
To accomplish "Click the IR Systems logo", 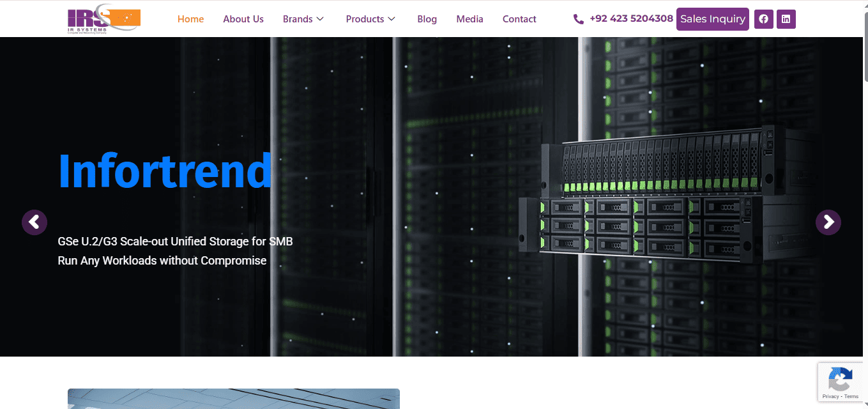I will (x=104, y=19).
